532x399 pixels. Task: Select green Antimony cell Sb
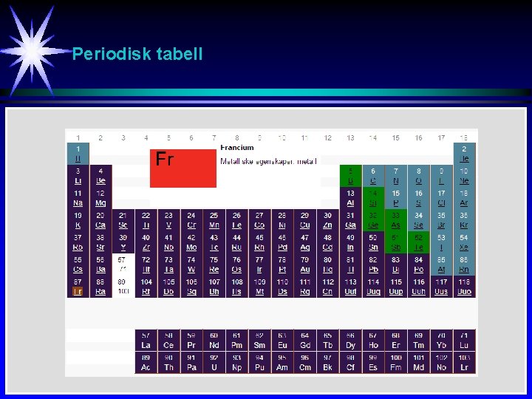pyautogui.click(x=396, y=242)
